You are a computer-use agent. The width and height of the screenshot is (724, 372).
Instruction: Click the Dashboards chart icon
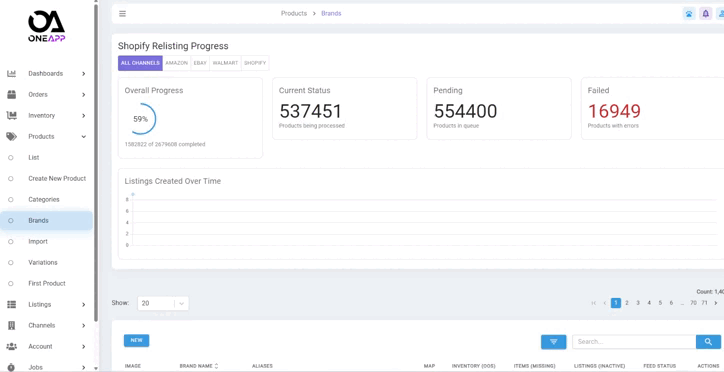pyautogui.click(x=12, y=73)
